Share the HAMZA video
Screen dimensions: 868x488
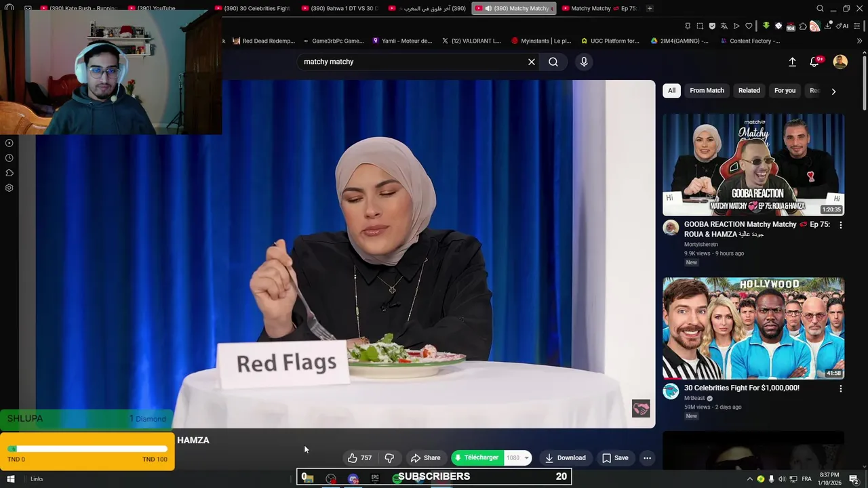(426, 458)
